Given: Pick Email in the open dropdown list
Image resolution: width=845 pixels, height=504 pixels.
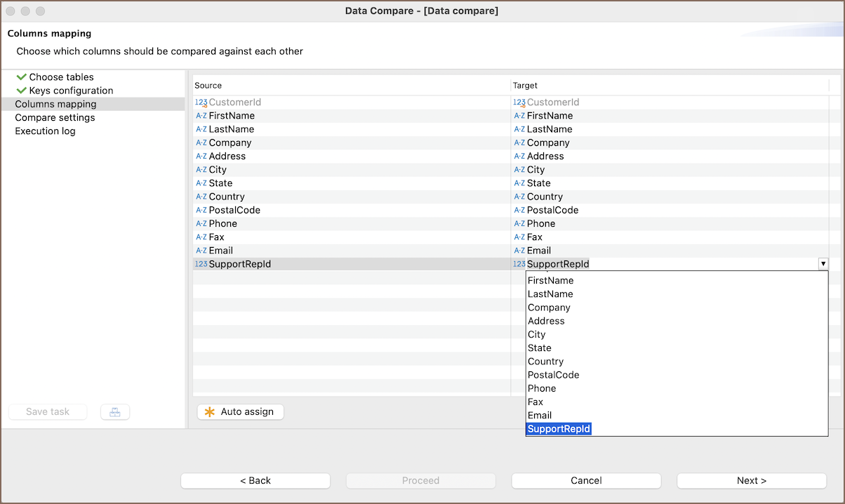Looking at the screenshot, I should (540, 416).
